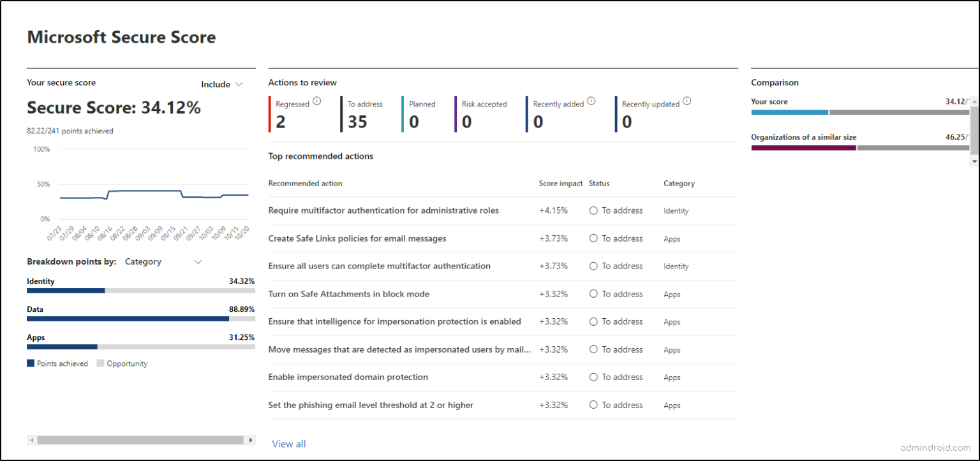Click info icon next to Regressed
Viewport: 980px width, 461px height.
pyautogui.click(x=317, y=101)
